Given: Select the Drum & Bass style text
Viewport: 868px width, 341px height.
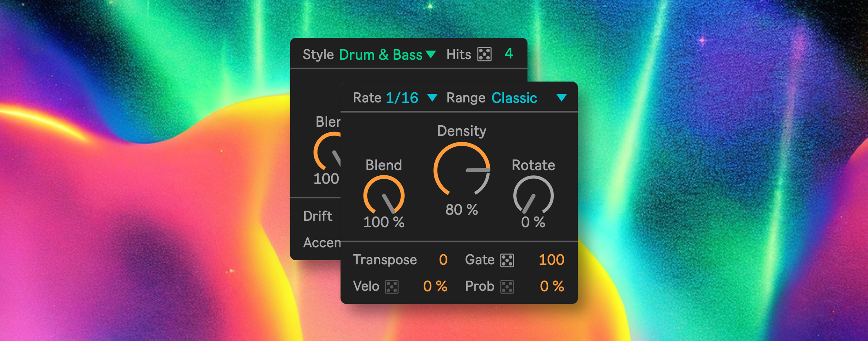Looking at the screenshot, I should (x=381, y=55).
